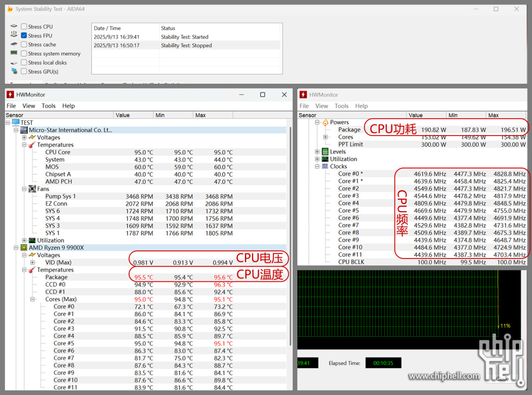Collapse the motherboard Temperatures node

24,145
